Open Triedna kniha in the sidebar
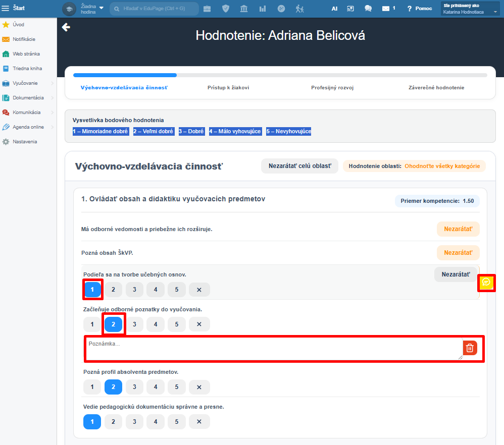 [28, 69]
